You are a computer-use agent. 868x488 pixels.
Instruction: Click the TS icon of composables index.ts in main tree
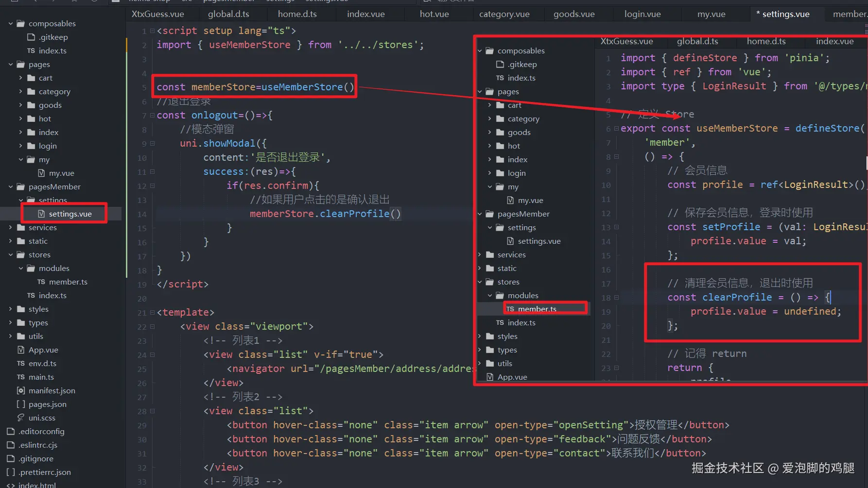coord(31,50)
